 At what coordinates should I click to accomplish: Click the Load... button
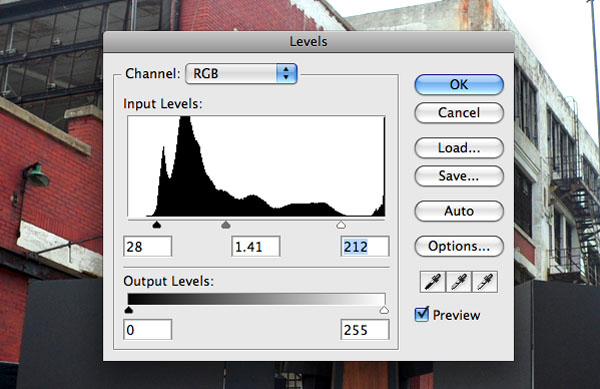pos(459,148)
